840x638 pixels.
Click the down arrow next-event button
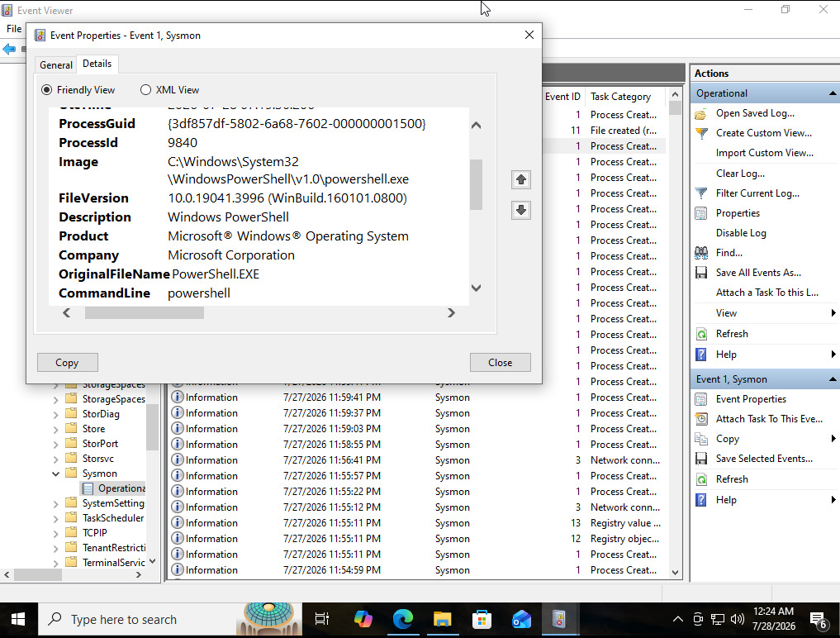pos(520,210)
